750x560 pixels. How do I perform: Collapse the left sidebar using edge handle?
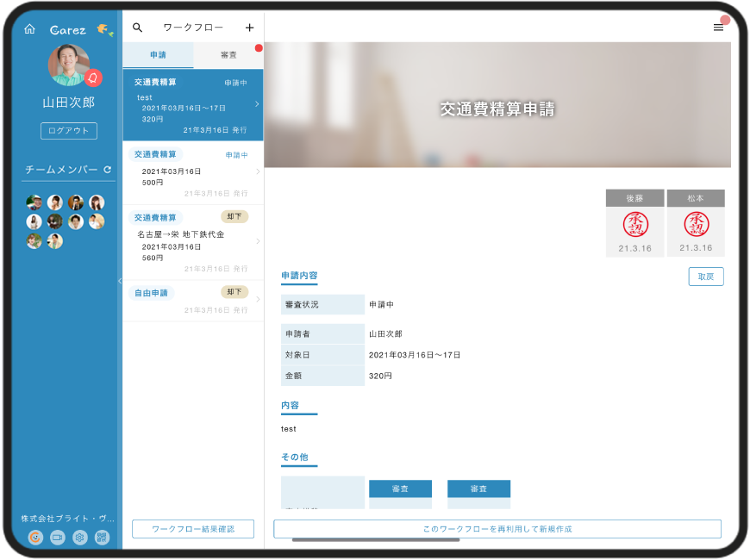(x=120, y=281)
